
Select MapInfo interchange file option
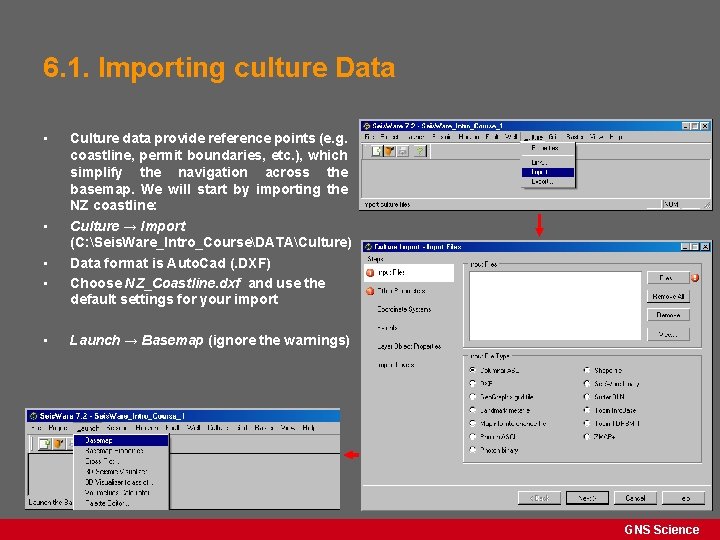pyautogui.click(x=472, y=423)
